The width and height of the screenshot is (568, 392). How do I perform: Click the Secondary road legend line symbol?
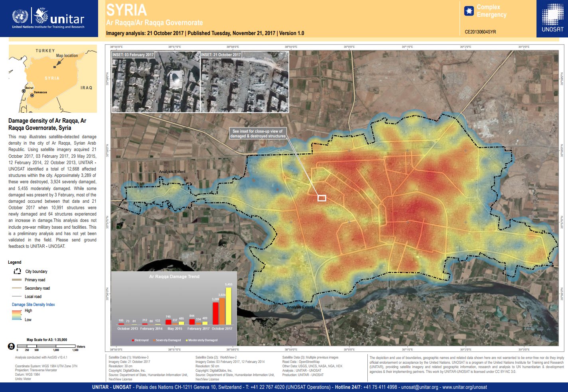point(17,288)
